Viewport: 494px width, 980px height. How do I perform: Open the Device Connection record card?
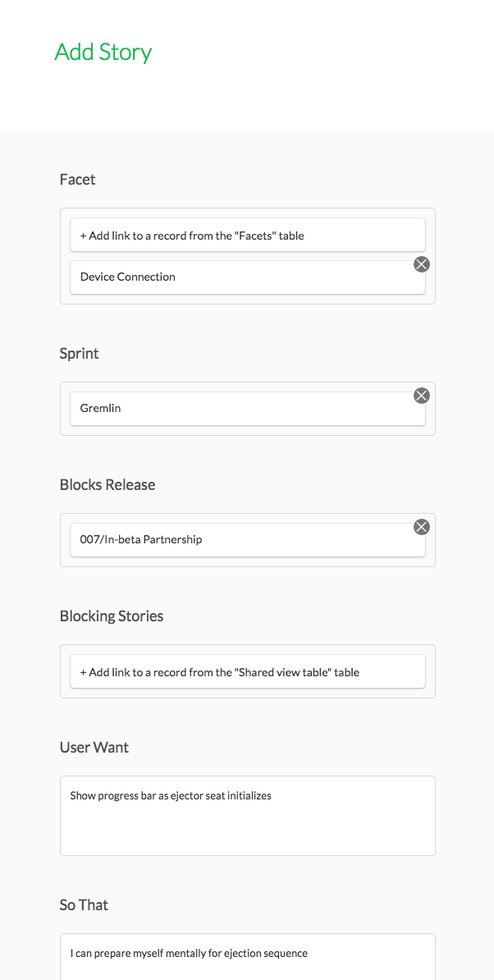coord(248,277)
